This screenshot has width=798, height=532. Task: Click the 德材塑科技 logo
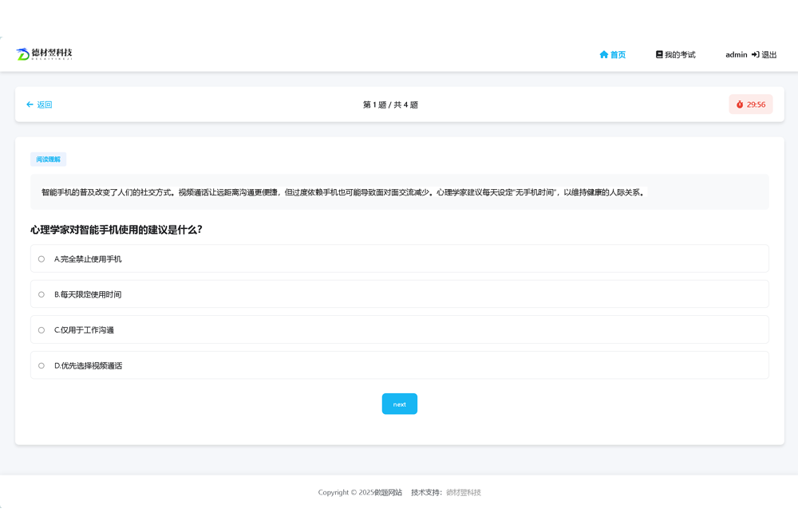44,54
